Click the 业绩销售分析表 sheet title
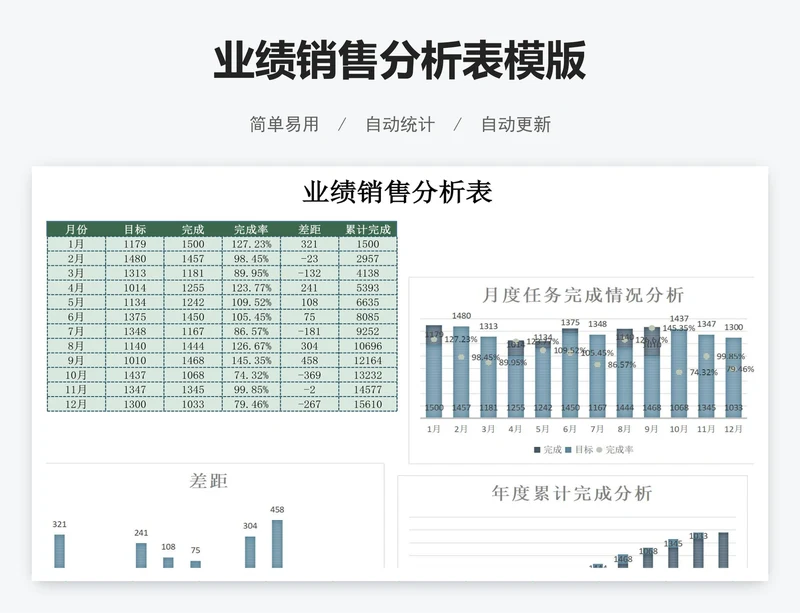 click(397, 192)
